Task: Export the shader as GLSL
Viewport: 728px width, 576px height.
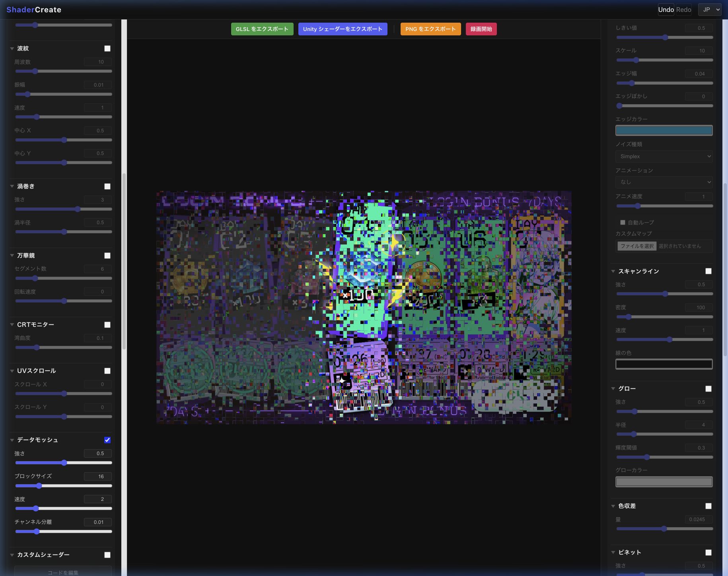Action: pyautogui.click(x=262, y=29)
